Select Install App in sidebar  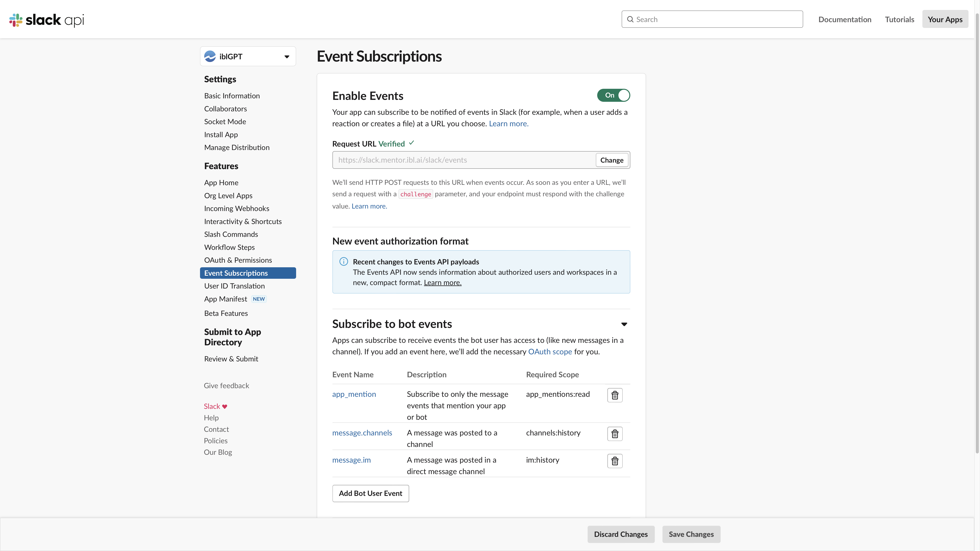[x=221, y=135]
